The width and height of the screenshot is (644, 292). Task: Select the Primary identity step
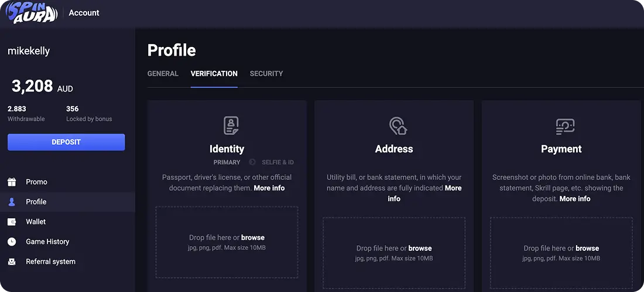tap(227, 162)
